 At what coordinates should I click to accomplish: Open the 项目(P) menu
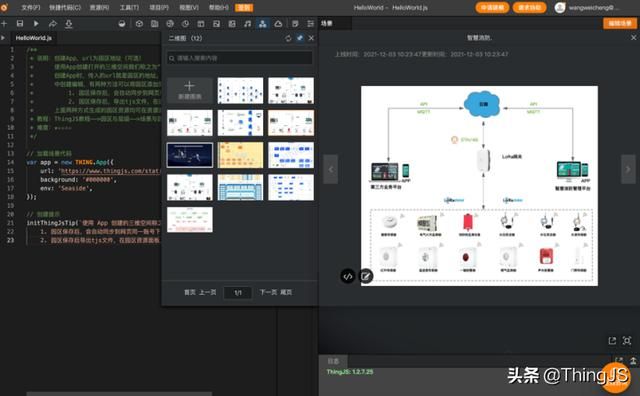[x=159, y=7]
